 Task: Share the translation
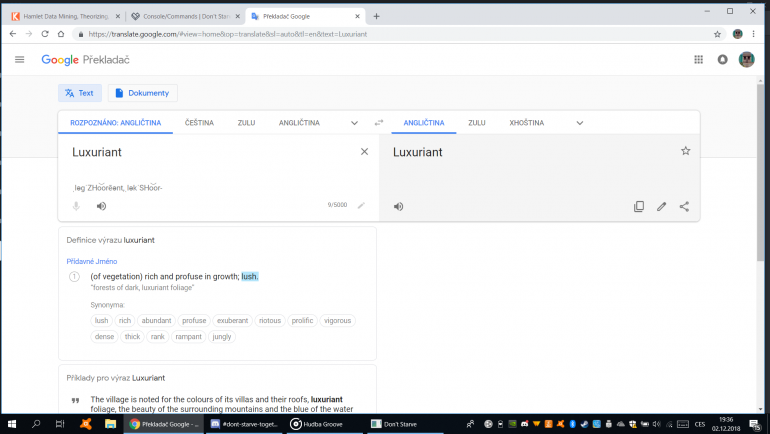[684, 206]
